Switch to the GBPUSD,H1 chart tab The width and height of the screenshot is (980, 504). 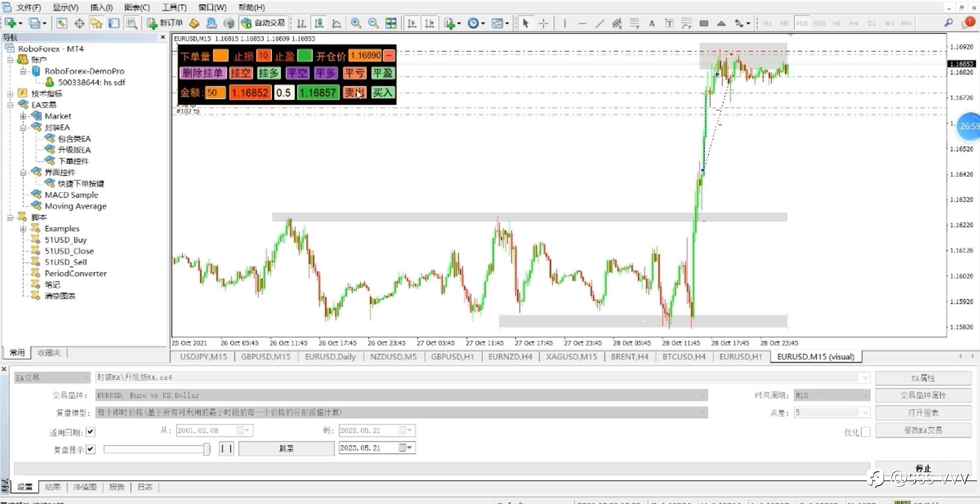[x=452, y=357]
